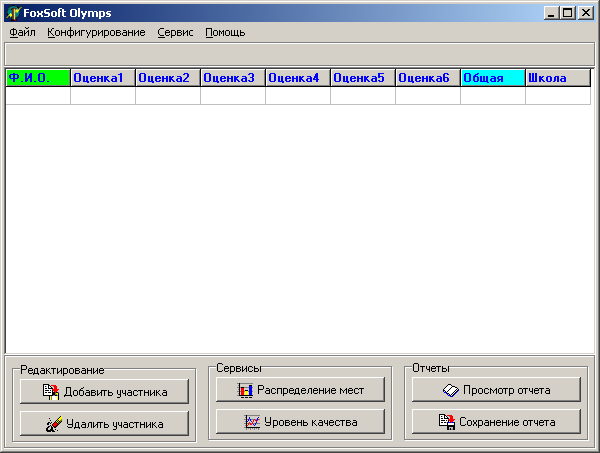
Task: Click the eraser icon on Удалить участника
Action: click(54, 424)
